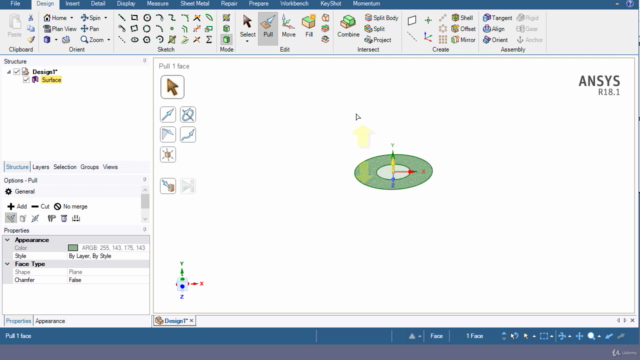The width and height of the screenshot is (640, 360).
Task: Switch to the Sheet Metal ribbon tab
Action: click(195, 4)
